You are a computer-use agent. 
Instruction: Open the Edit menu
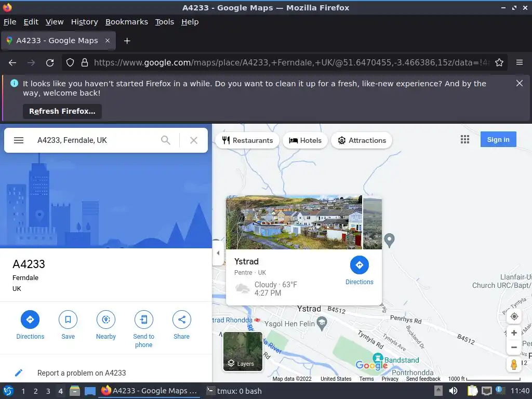coord(31,22)
